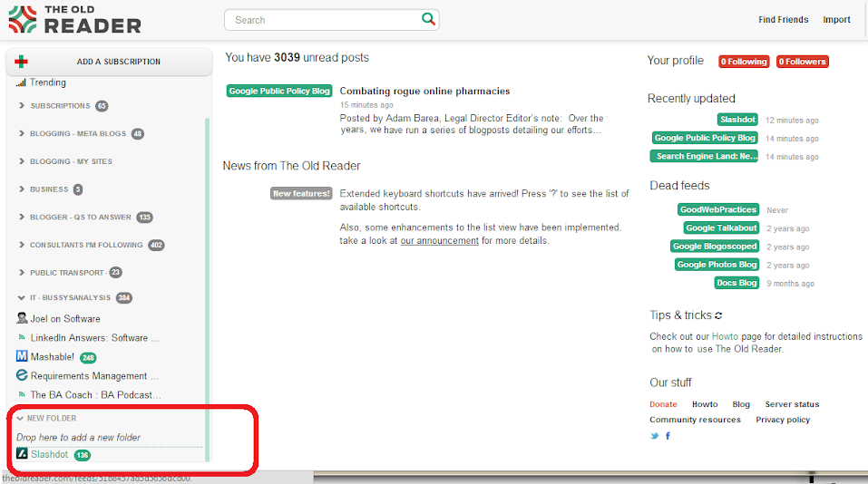This screenshot has width=868, height=484.
Task: Click The Old Reader logo
Action: tap(75, 20)
